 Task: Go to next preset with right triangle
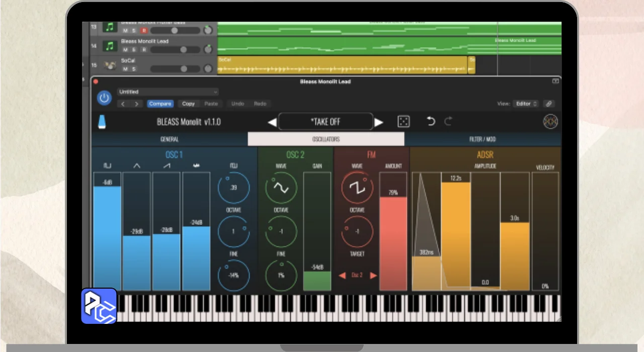tap(379, 122)
